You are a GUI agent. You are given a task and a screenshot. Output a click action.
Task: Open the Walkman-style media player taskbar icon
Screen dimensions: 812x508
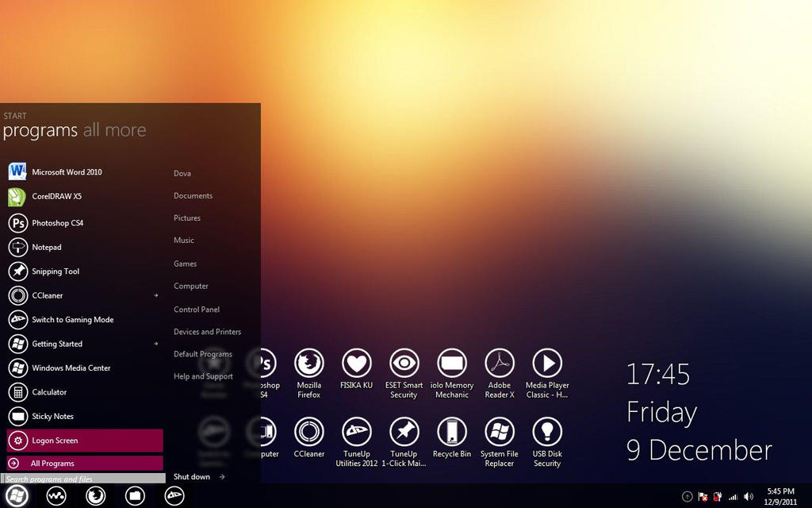tap(56, 496)
